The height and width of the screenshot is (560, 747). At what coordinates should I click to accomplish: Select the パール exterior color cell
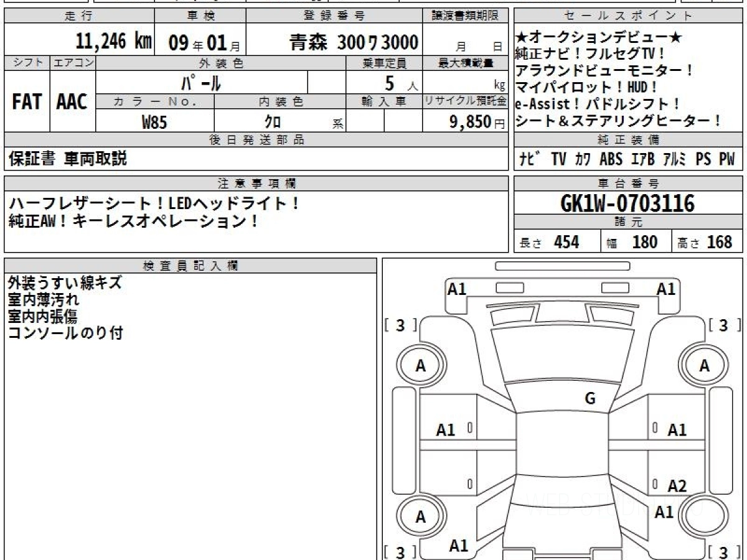(201, 83)
